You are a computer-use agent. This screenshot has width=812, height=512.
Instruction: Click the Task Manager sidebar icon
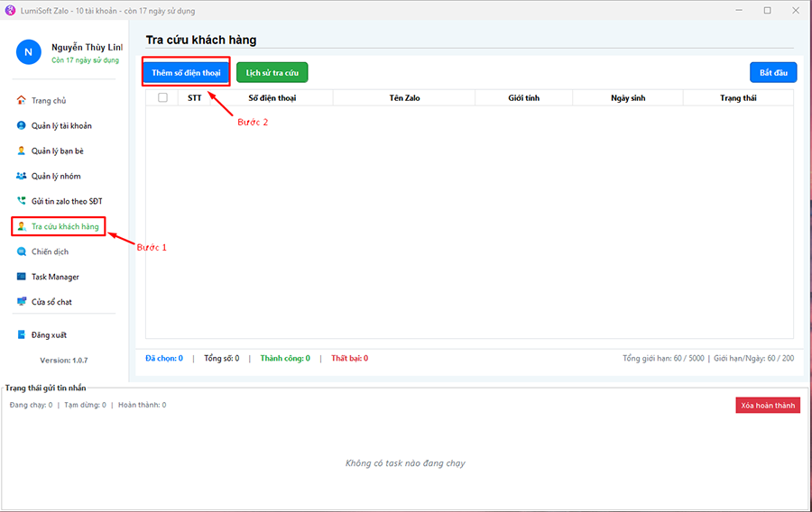22,277
